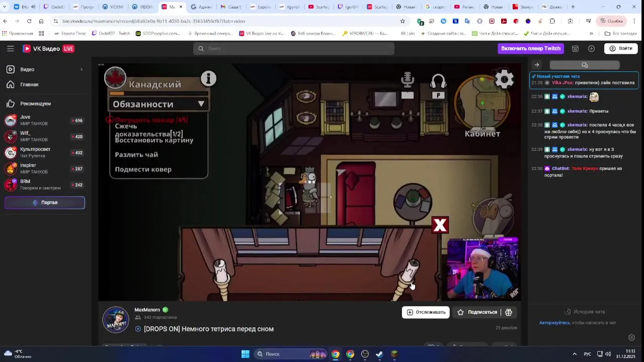The image size is (644, 362).
Task: Click the streamer webcam overlay
Action: coord(482,268)
